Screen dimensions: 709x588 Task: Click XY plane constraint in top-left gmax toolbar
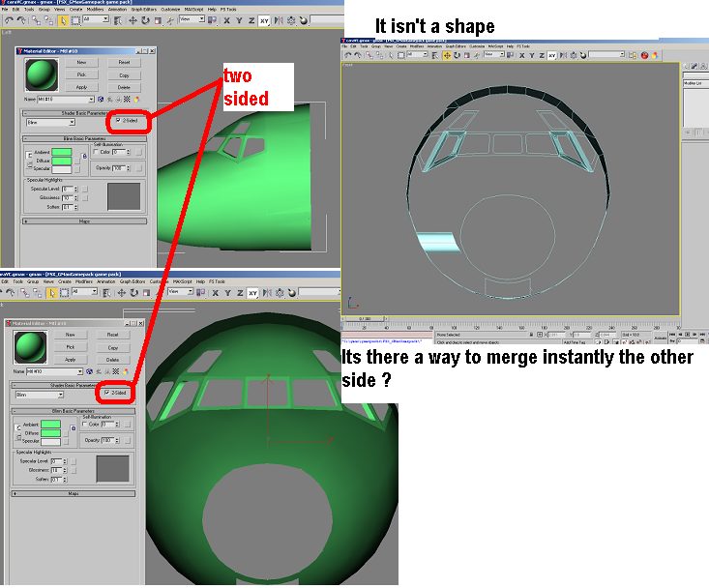tap(264, 20)
